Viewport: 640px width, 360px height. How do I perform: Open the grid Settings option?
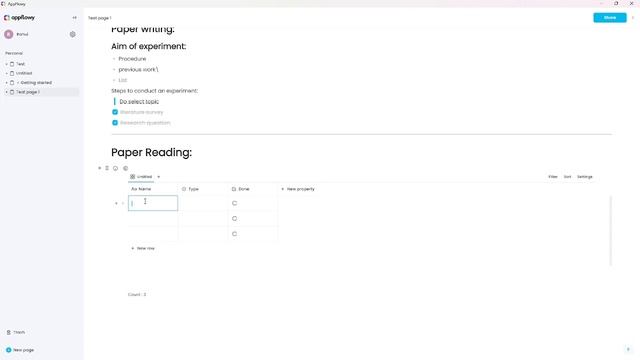(584, 177)
